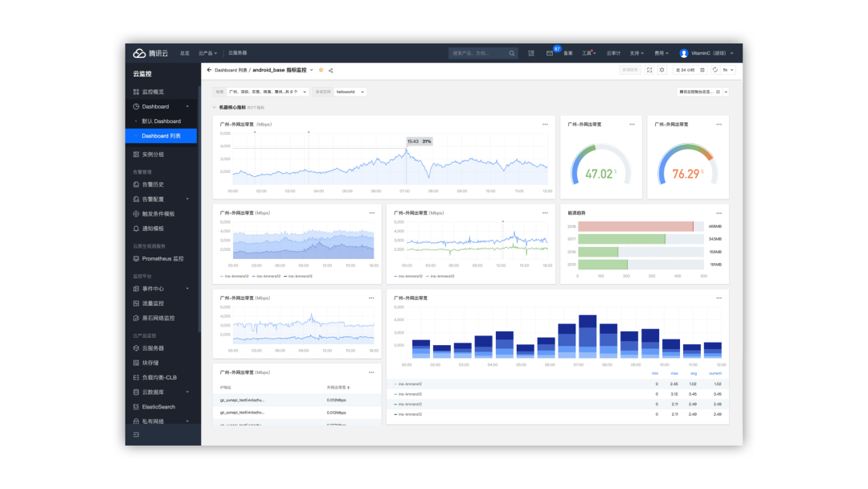The width and height of the screenshot is (868, 489).
Task: Open more menu on stacked bar chart card
Action: [719, 298]
